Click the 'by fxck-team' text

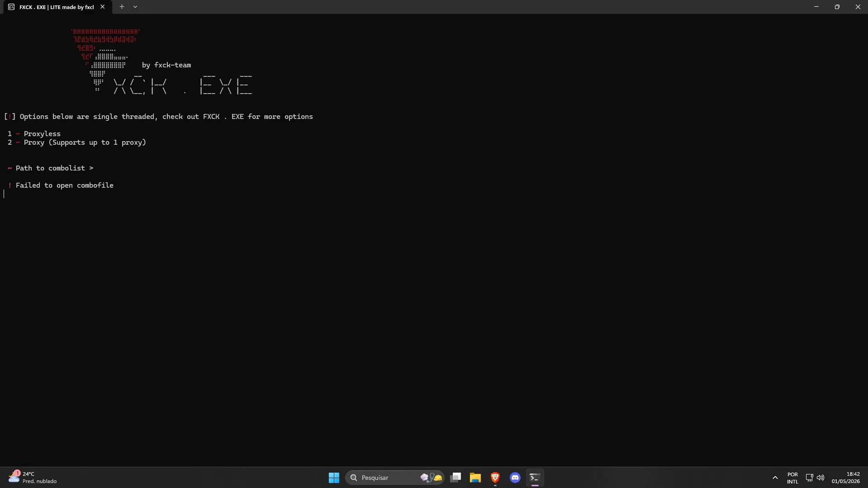point(166,65)
